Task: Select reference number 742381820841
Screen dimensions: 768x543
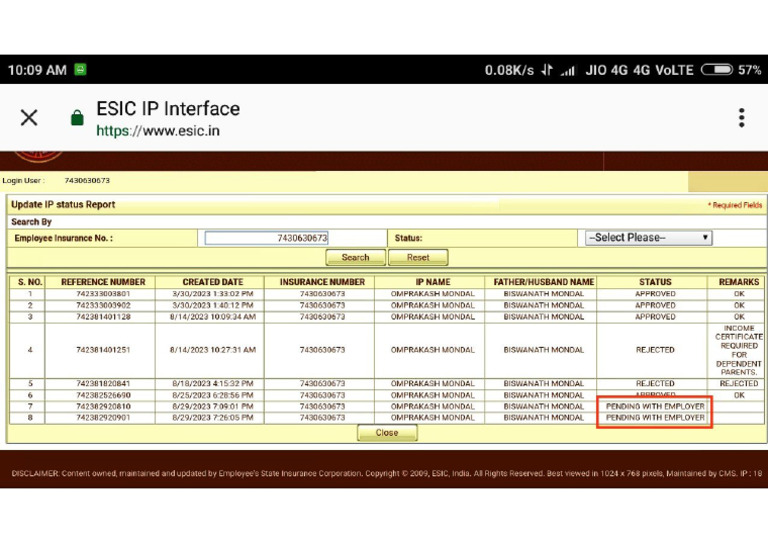Action: [103, 383]
